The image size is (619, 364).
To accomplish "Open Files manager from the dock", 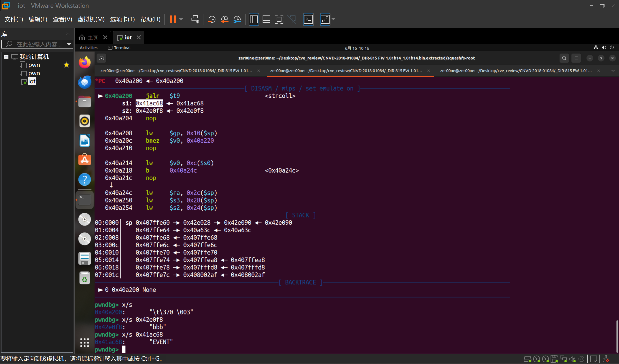I will click(84, 102).
